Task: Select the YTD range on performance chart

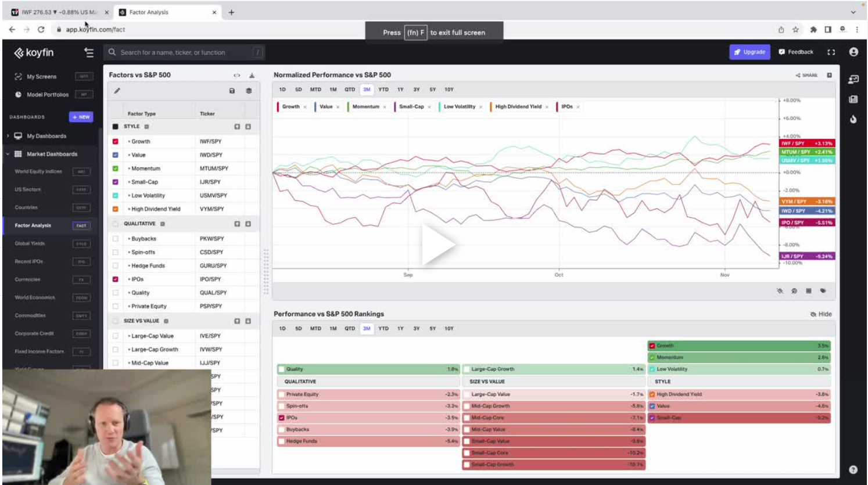Action: (383, 89)
